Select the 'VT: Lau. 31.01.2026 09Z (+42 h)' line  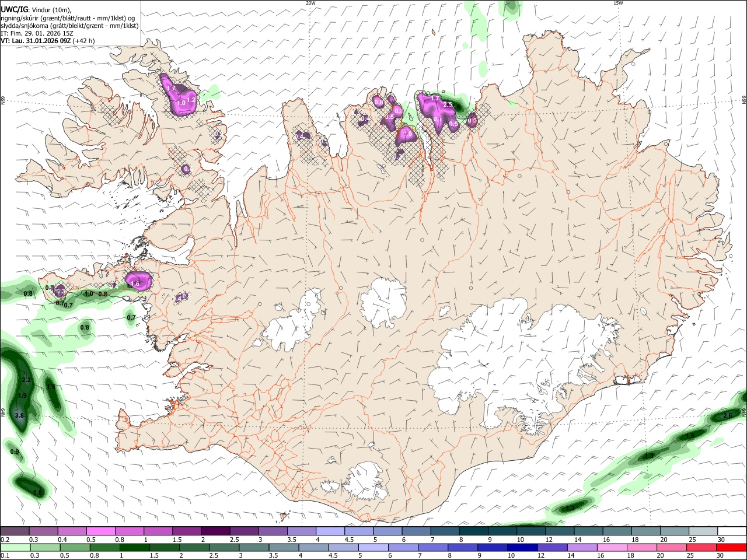click(48, 41)
